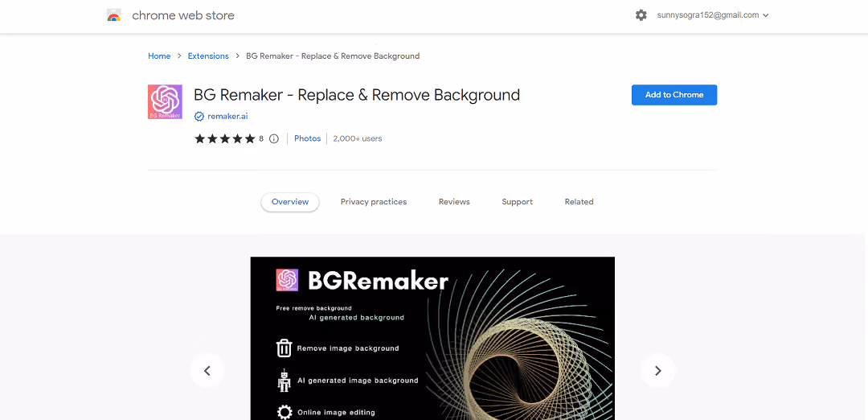Select the Overview tab

click(290, 202)
